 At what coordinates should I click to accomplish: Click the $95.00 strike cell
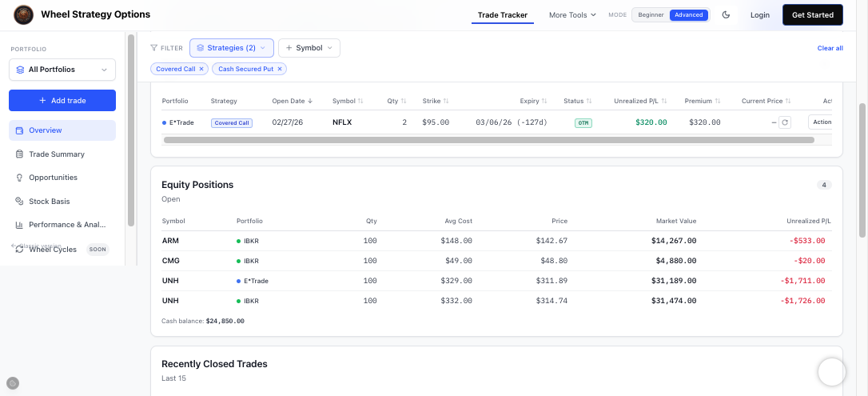pos(436,122)
